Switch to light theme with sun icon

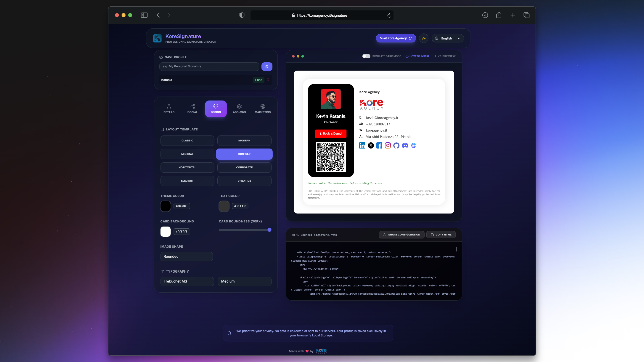[424, 38]
